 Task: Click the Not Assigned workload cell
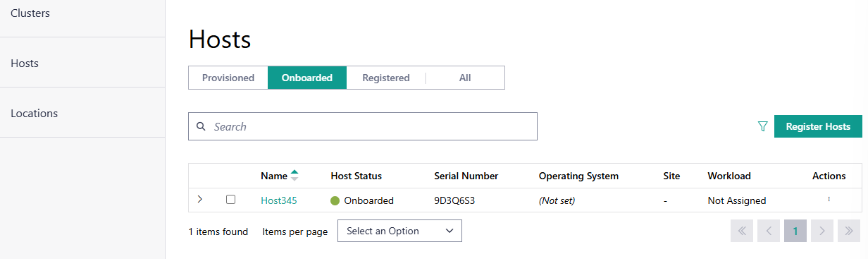point(737,200)
